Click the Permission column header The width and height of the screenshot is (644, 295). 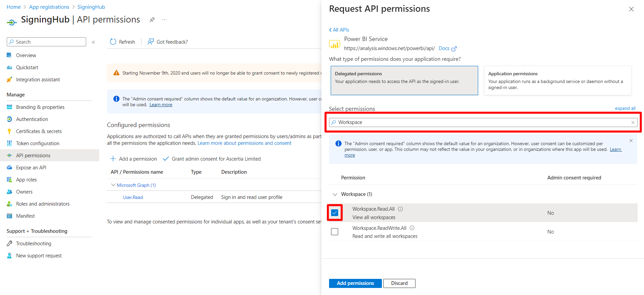tap(353, 177)
